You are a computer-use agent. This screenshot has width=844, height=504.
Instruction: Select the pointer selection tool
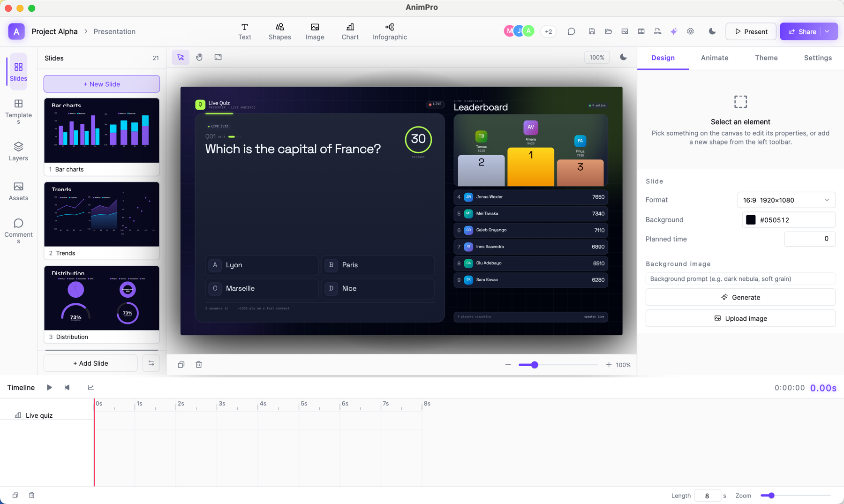click(181, 57)
